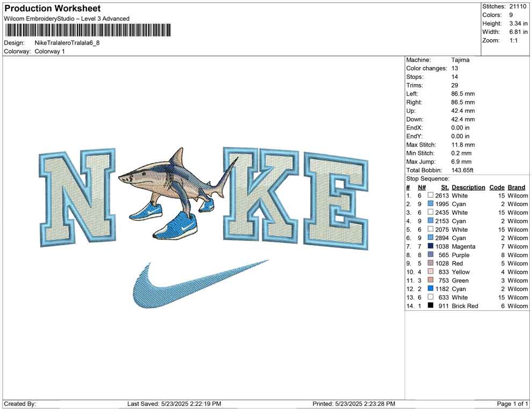Click the design name NikeTralaleroTralala6_8
The width and height of the screenshot is (532, 409).
coord(67,43)
